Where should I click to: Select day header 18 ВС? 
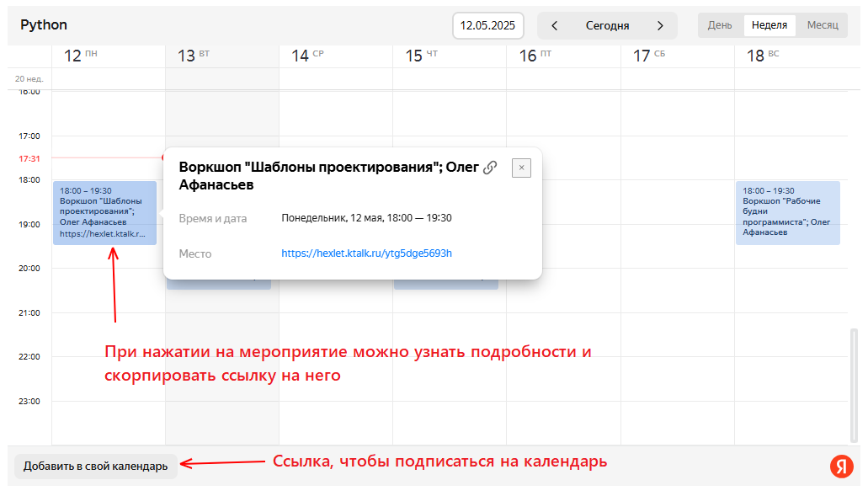coord(763,56)
